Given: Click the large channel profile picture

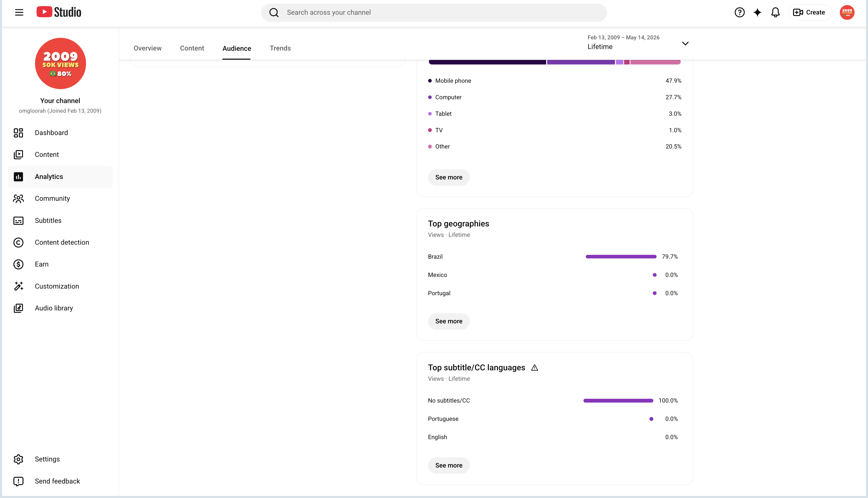Looking at the screenshot, I should tap(60, 63).
